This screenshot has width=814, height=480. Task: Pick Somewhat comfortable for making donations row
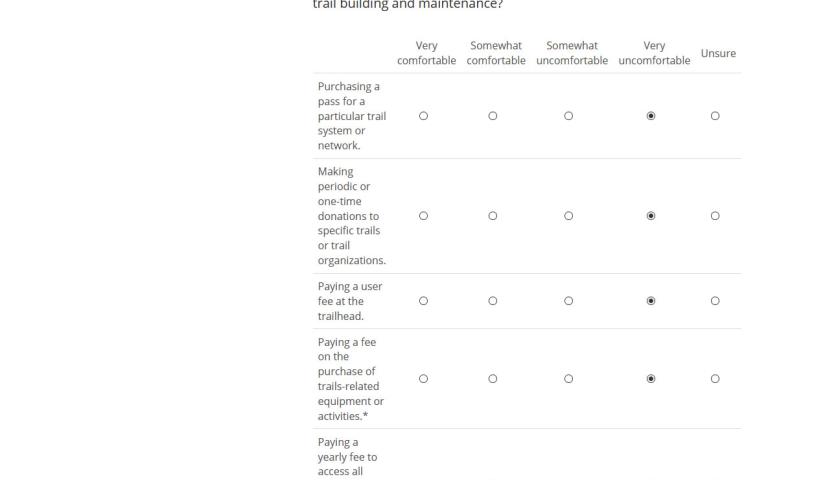[x=493, y=216]
